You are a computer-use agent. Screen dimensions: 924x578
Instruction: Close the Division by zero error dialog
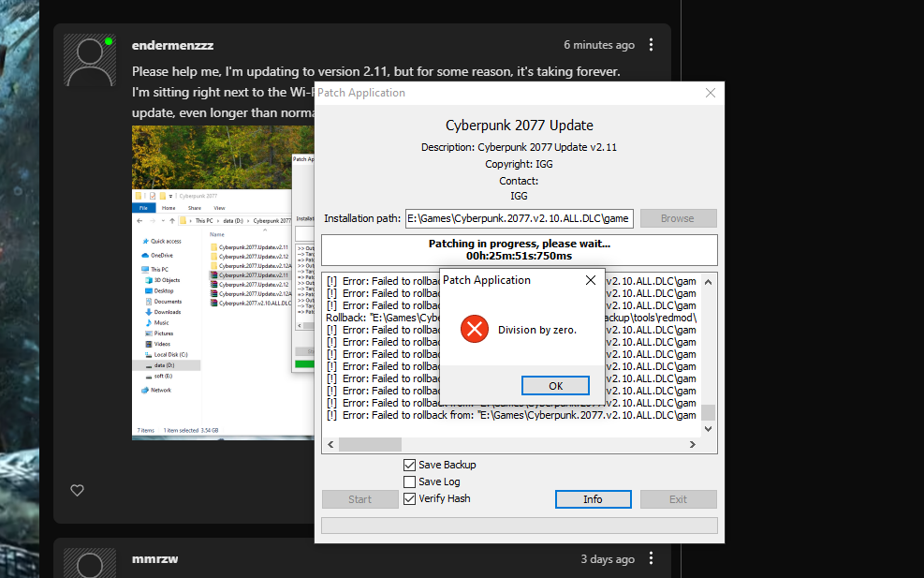591,280
